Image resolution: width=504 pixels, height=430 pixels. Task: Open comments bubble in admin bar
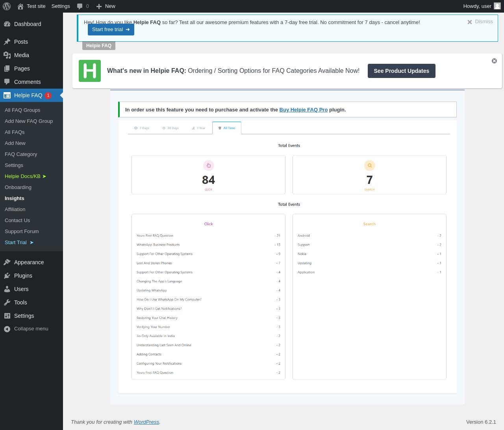tap(80, 6)
